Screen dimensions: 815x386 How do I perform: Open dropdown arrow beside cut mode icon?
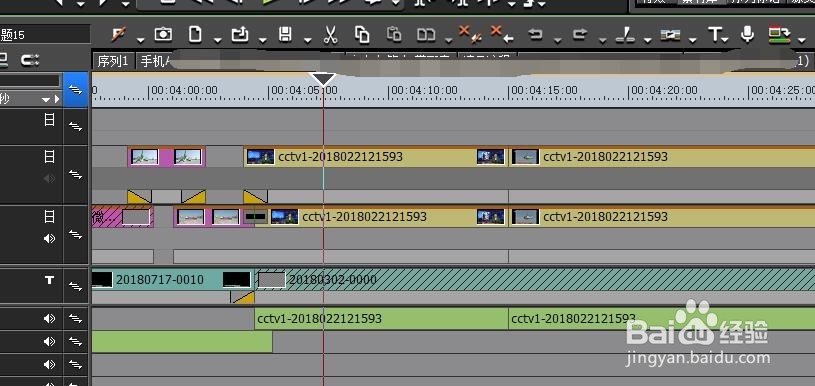point(141,40)
